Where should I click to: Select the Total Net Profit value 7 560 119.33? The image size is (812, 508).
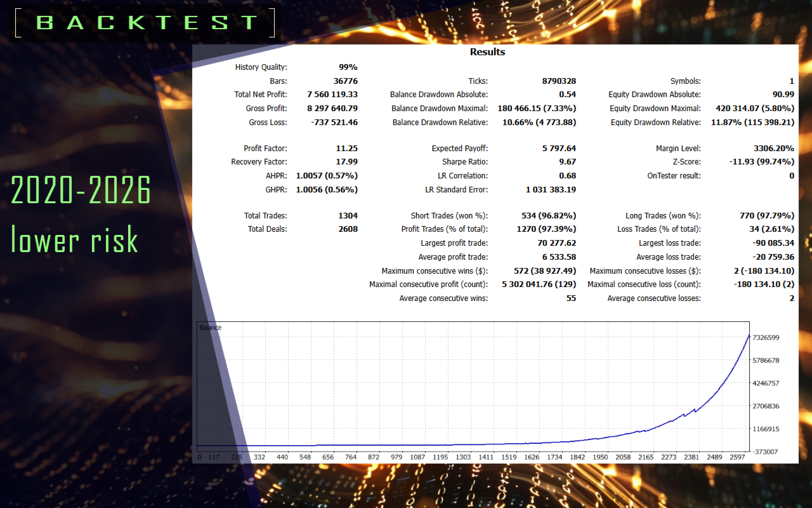(332, 95)
